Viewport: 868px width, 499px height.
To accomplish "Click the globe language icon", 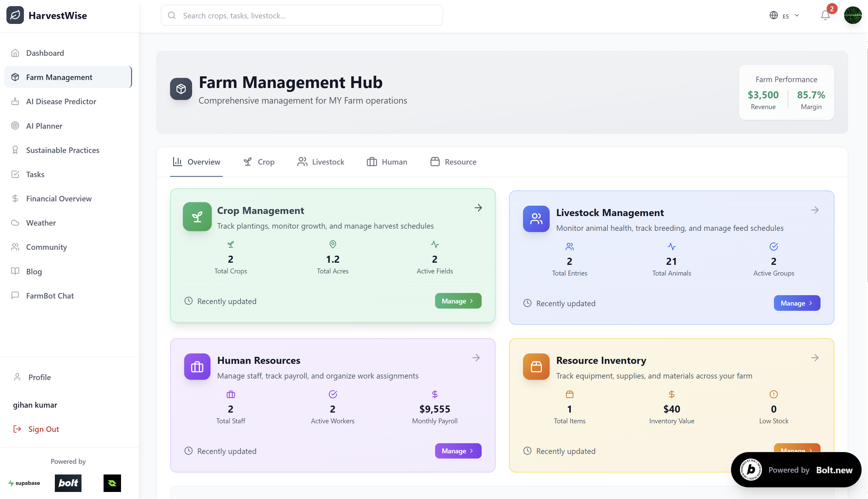I will tap(773, 15).
